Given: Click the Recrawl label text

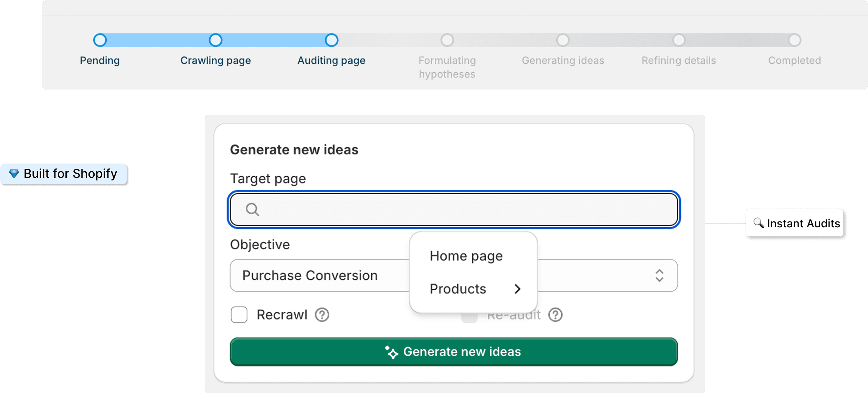Looking at the screenshot, I should coord(282,315).
